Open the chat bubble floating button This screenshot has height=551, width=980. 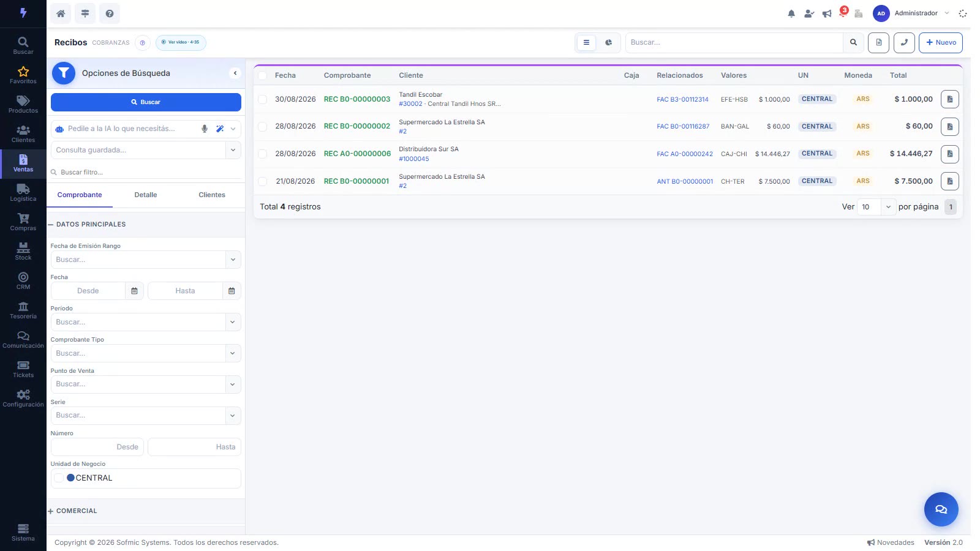point(941,509)
